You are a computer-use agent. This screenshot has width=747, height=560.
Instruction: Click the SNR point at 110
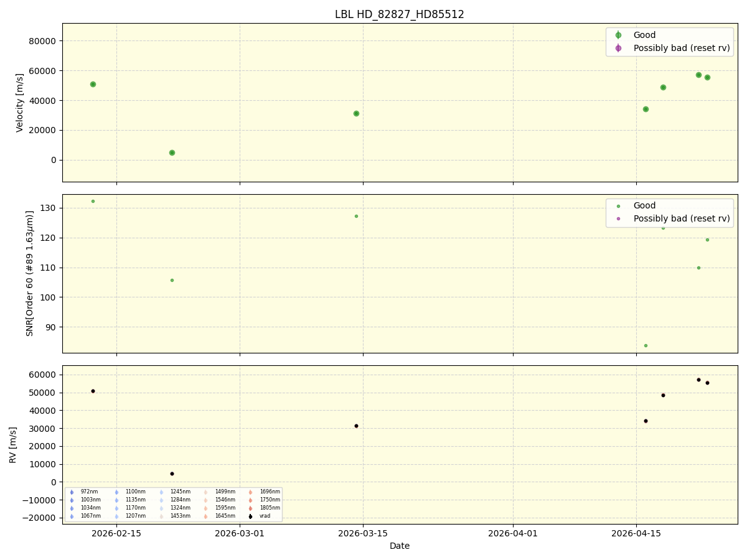click(698, 268)
